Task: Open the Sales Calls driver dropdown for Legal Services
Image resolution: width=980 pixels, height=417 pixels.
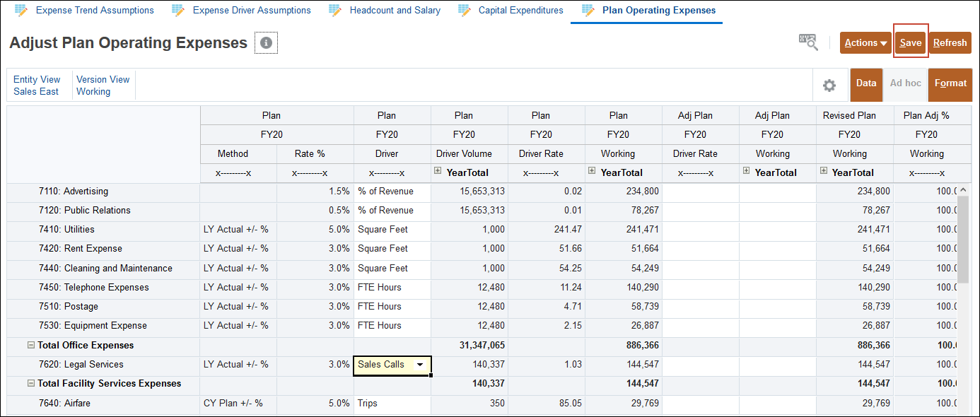Action: [421, 365]
